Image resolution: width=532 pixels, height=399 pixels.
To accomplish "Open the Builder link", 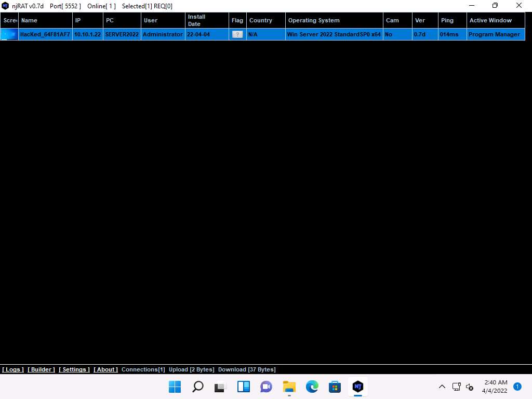I will (41, 369).
